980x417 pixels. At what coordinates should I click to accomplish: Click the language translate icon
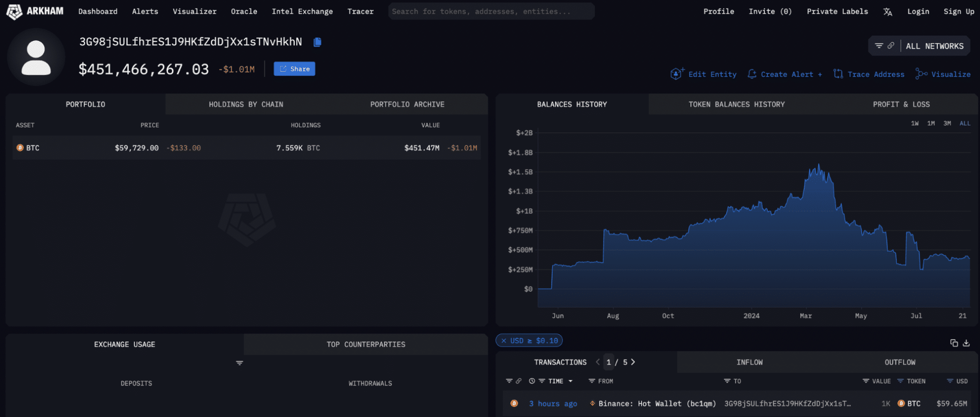(x=887, y=12)
